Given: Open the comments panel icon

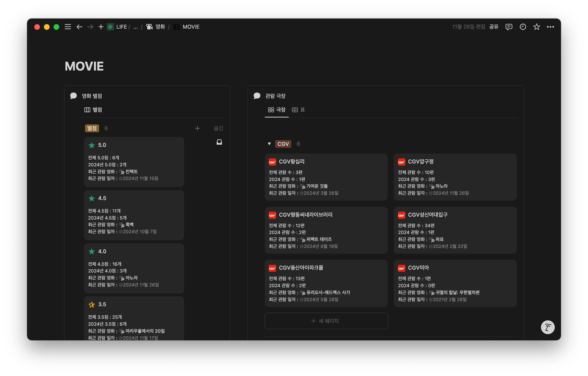Looking at the screenshot, I should (x=508, y=27).
